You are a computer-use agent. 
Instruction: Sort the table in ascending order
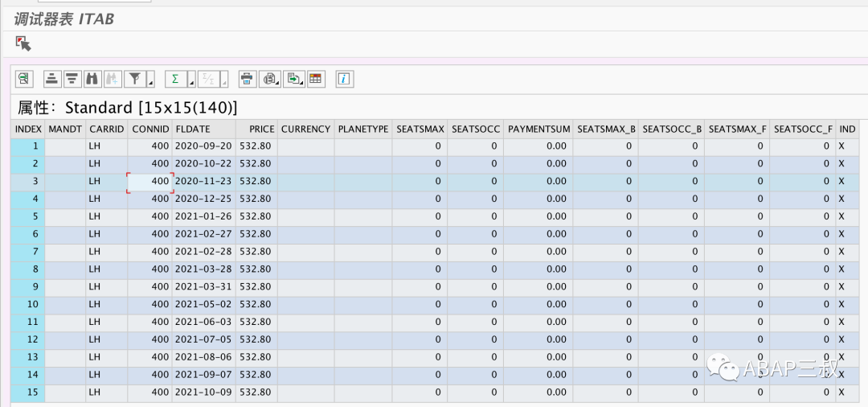click(52, 79)
